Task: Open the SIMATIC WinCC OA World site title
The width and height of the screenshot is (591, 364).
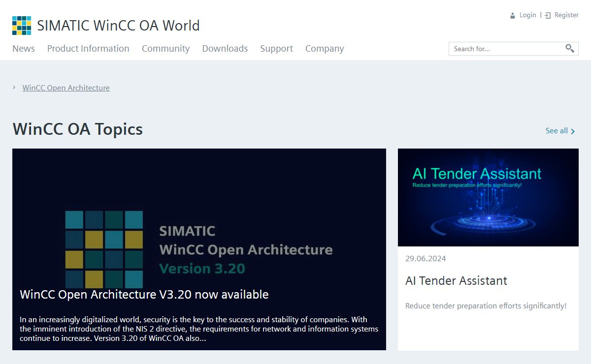Action: [x=119, y=26]
